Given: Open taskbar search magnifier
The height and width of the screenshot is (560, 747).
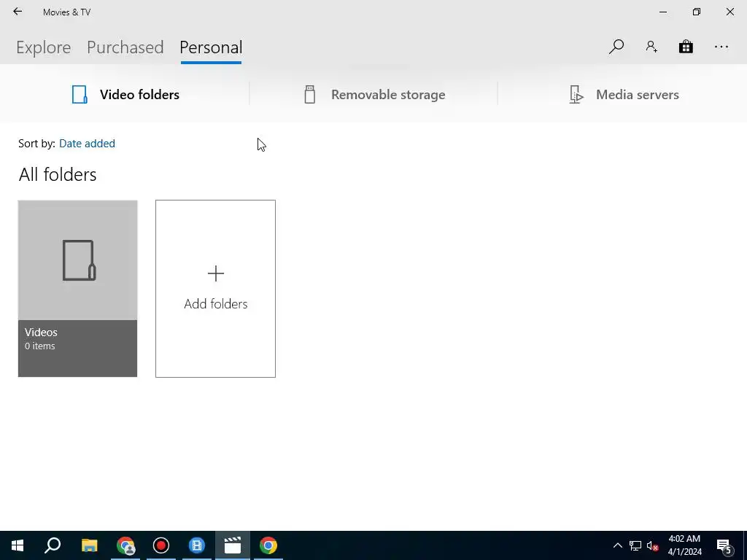Looking at the screenshot, I should point(53,545).
